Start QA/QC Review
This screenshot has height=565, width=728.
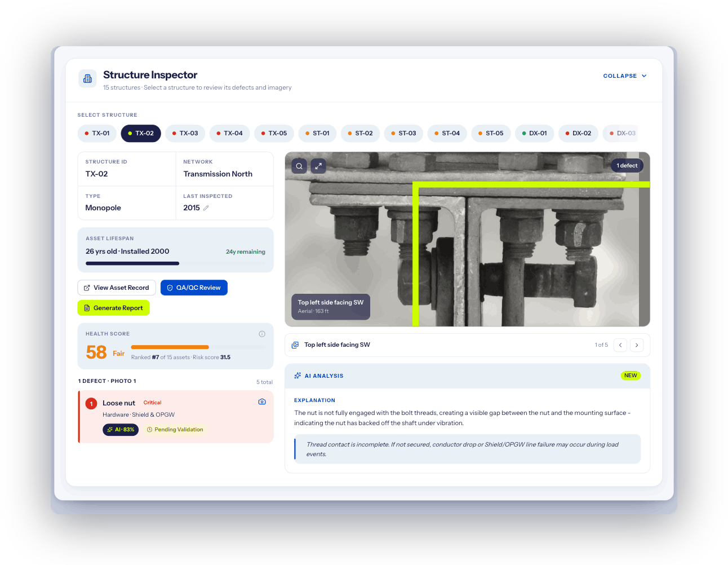[194, 288]
